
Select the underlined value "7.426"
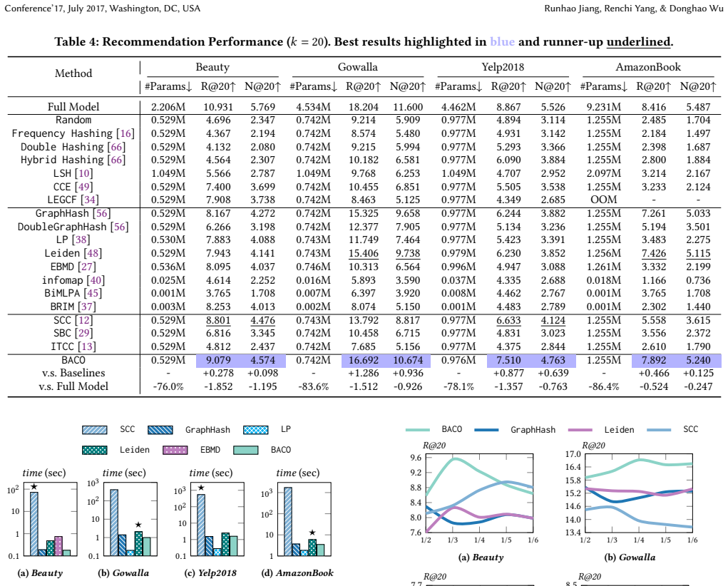[654, 254]
